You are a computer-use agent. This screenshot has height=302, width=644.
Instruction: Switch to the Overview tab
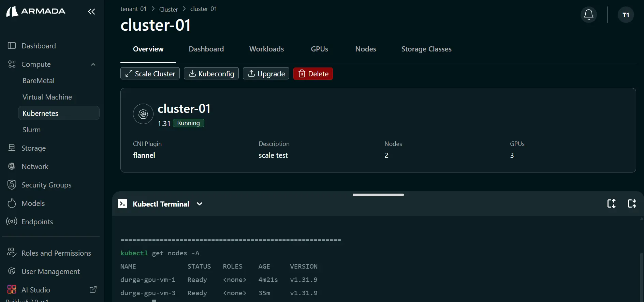(148, 49)
